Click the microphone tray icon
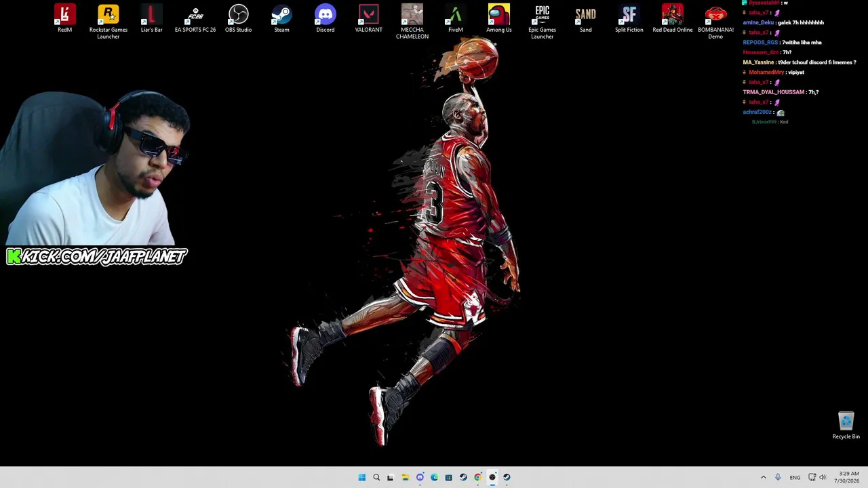The image size is (868, 488). point(778,477)
